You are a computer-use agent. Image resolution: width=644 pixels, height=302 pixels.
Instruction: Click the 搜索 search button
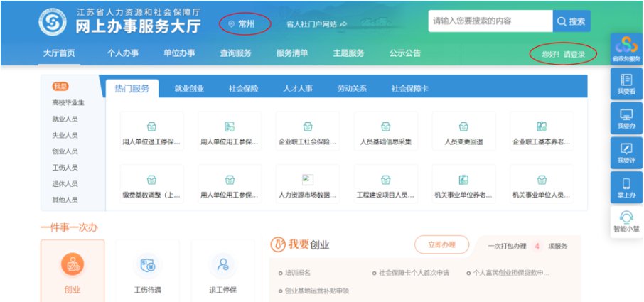[571, 21]
